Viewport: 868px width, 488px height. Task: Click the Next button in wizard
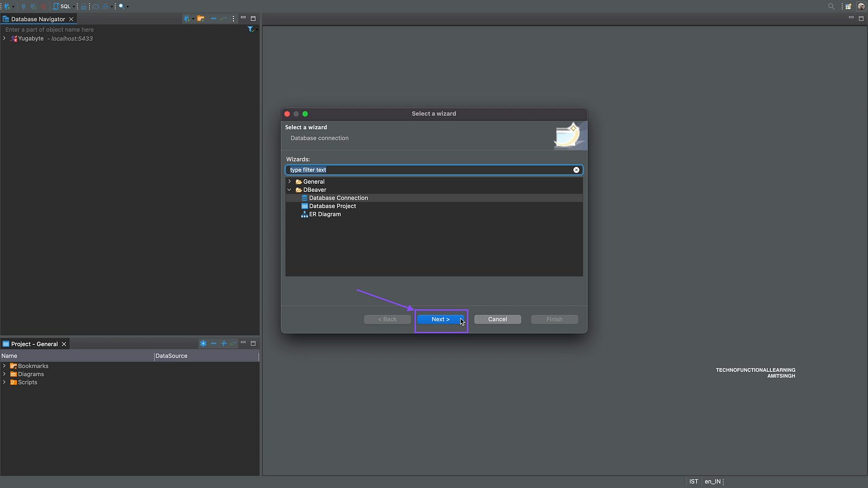[x=441, y=319]
